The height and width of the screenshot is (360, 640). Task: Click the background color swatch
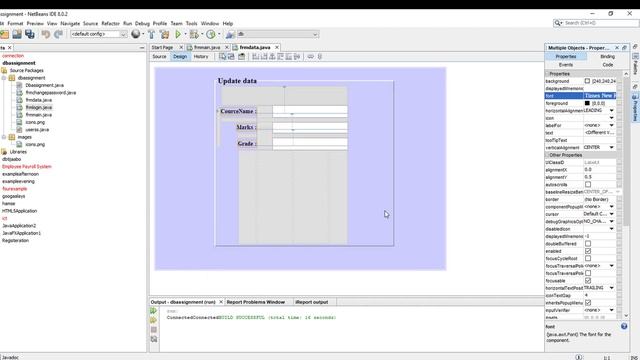tap(587, 81)
